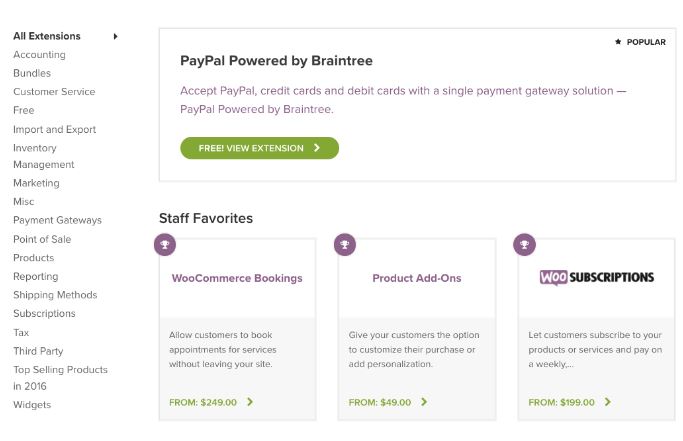
Task: Select Top Selling Products in 2016
Action: (x=60, y=378)
